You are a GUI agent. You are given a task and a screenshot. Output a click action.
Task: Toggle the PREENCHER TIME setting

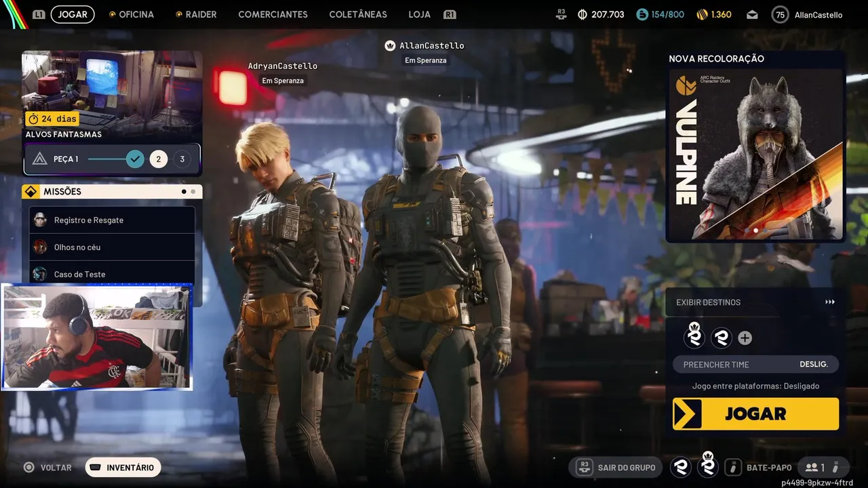coord(755,364)
